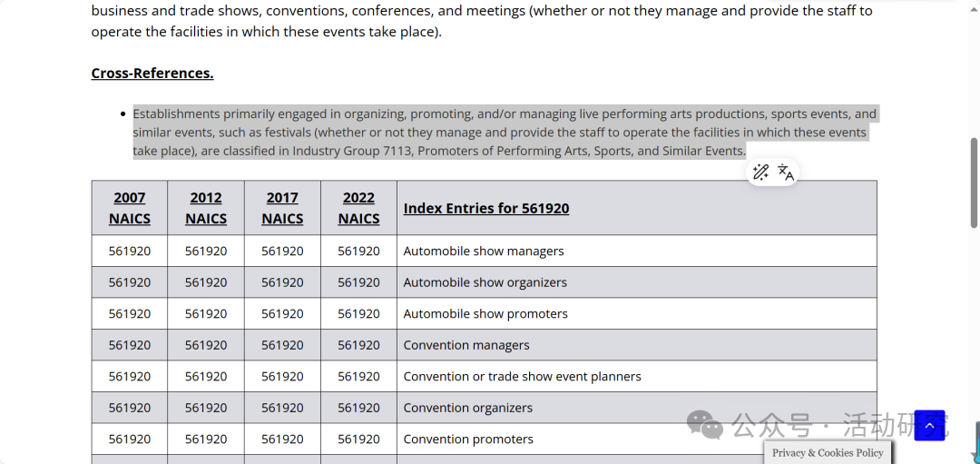Click the Automobile show organizers row text

tap(485, 282)
